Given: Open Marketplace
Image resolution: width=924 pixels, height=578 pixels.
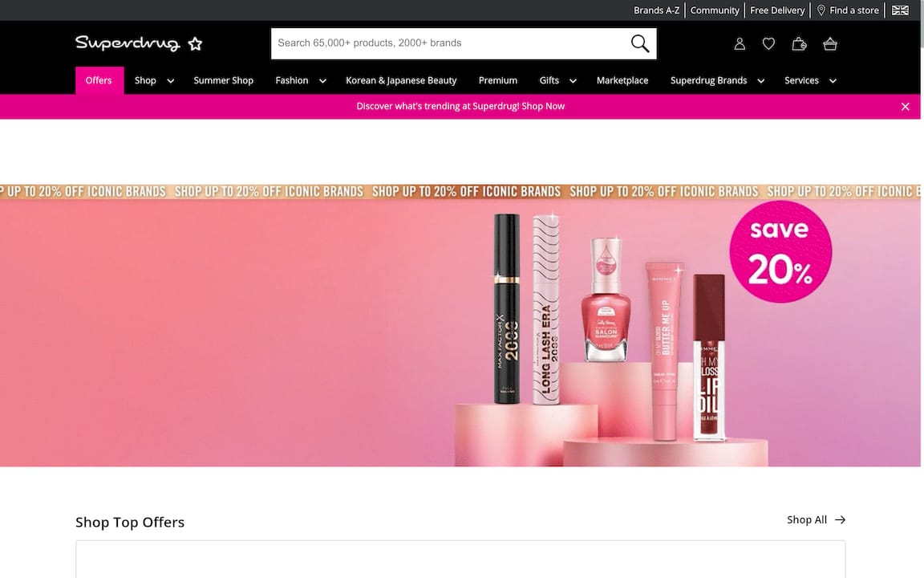Looking at the screenshot, I should (x=622, y=80).
